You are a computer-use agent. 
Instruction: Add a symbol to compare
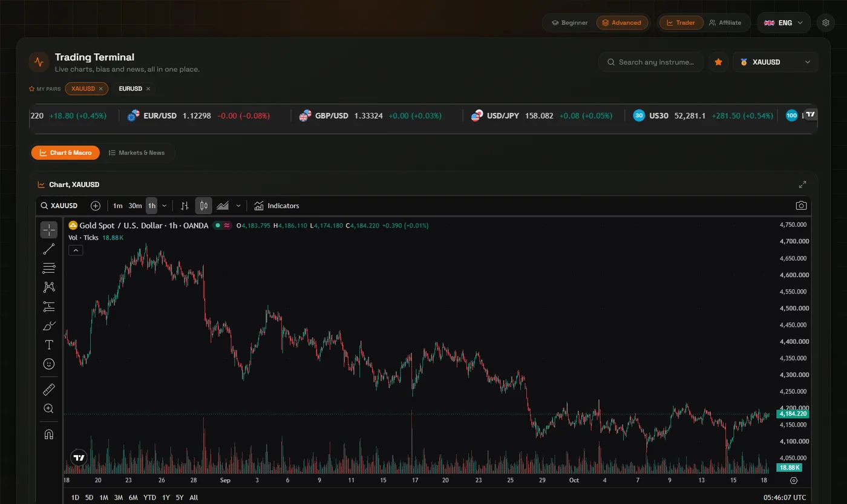[96, 206]
